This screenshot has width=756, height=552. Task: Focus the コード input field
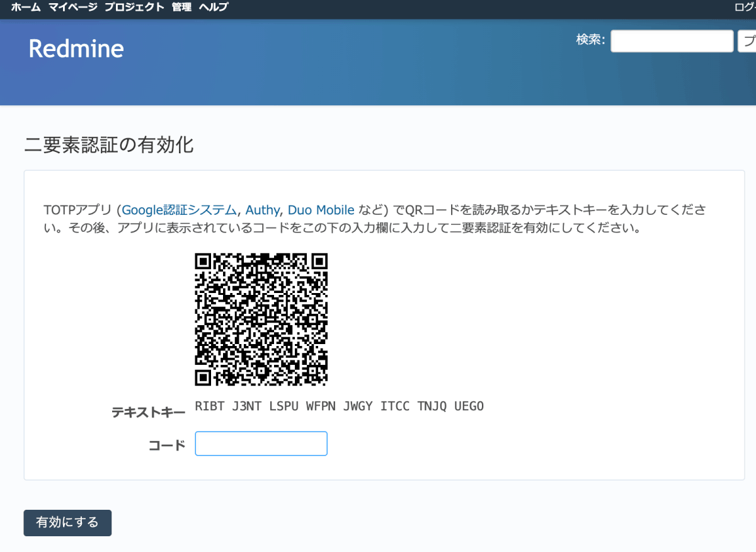pos(261,444)
